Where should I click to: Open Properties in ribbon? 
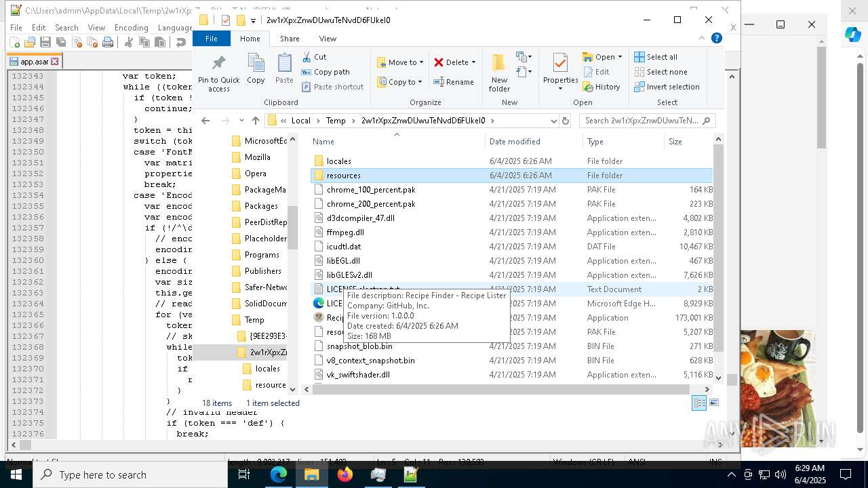click(x=560, y=73)
